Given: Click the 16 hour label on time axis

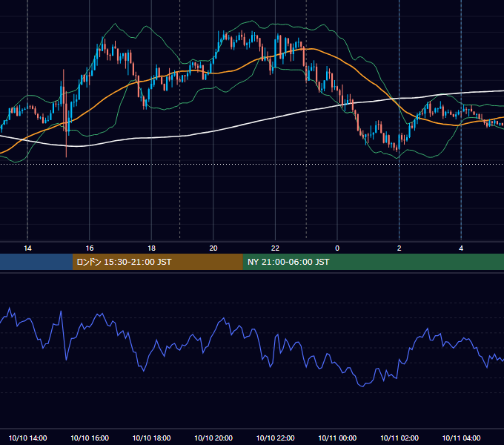Looking at the screenshot, I should pyautogui.click(x=90, y=248).
